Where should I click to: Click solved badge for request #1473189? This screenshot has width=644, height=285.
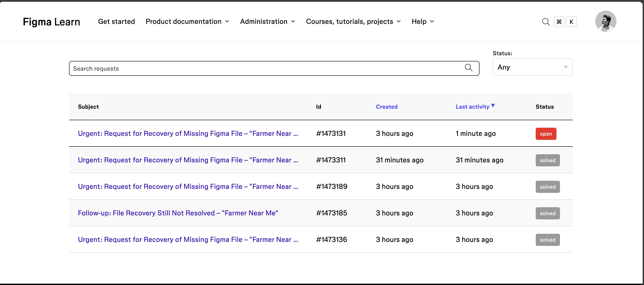point(547,187)
